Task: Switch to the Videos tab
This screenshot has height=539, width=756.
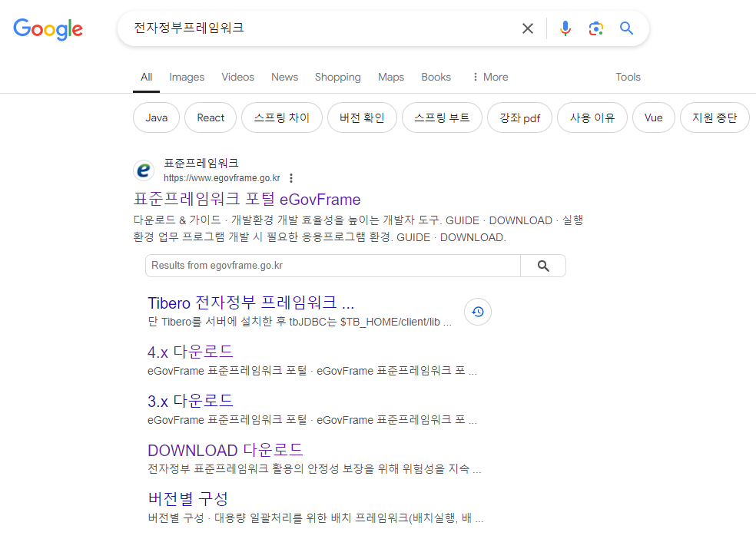Action: point(237,77)
